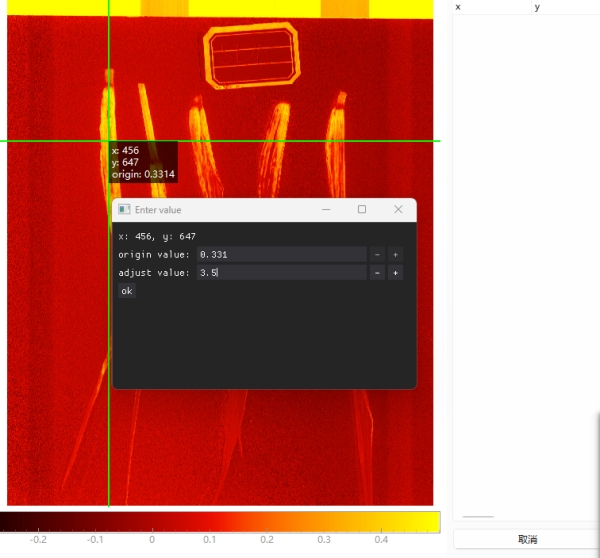
Task: Close the Enter value dialog
Action: click(x=398, y=210)
